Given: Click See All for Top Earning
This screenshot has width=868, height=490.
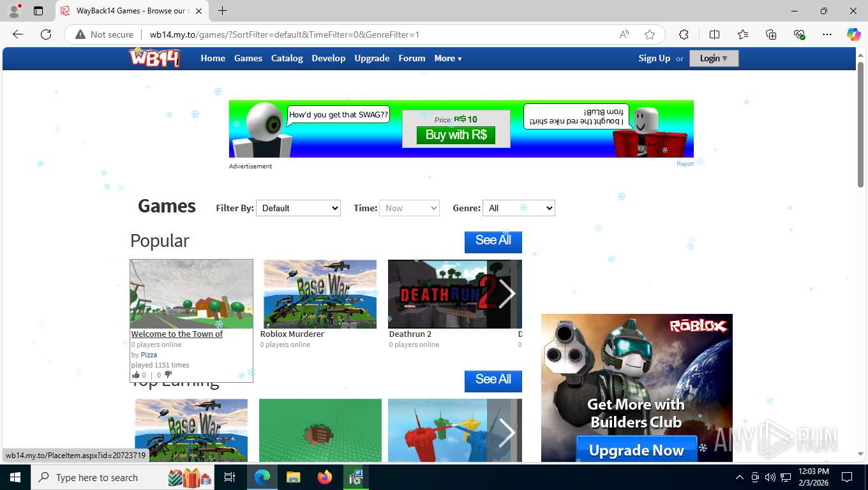Looking at the screenshot, I should 493,380.
